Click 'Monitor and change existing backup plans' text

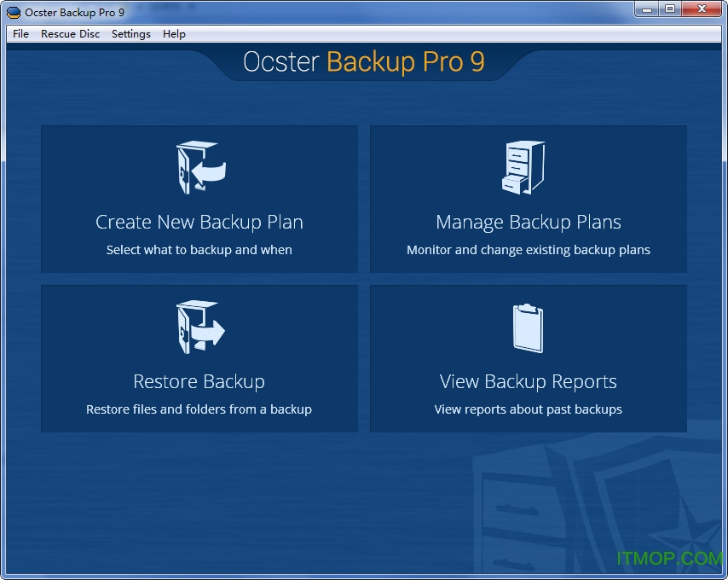click(x=529, y=250)
